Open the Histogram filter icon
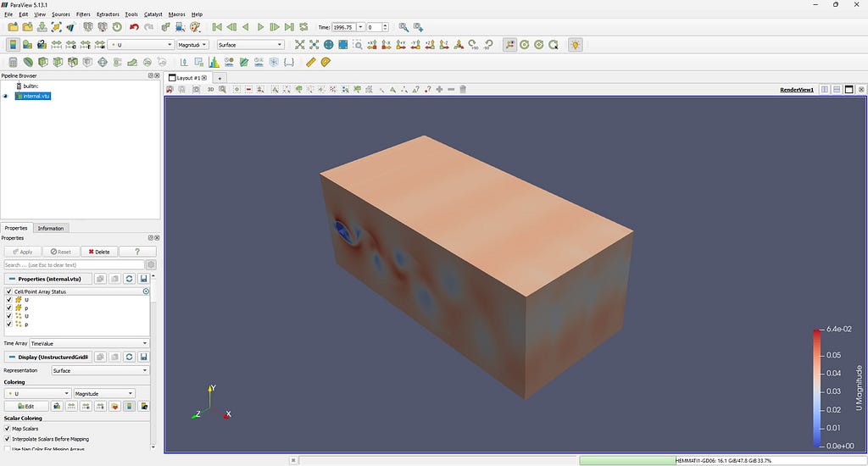 point(214,63)
